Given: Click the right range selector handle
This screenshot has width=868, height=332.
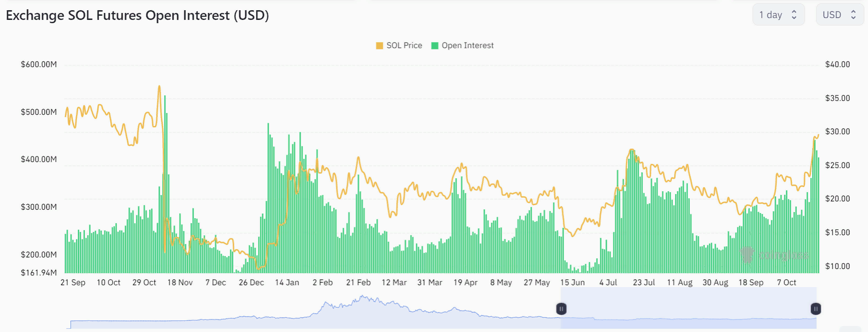Looking at the screenshot, I should (x=816, y=309).
